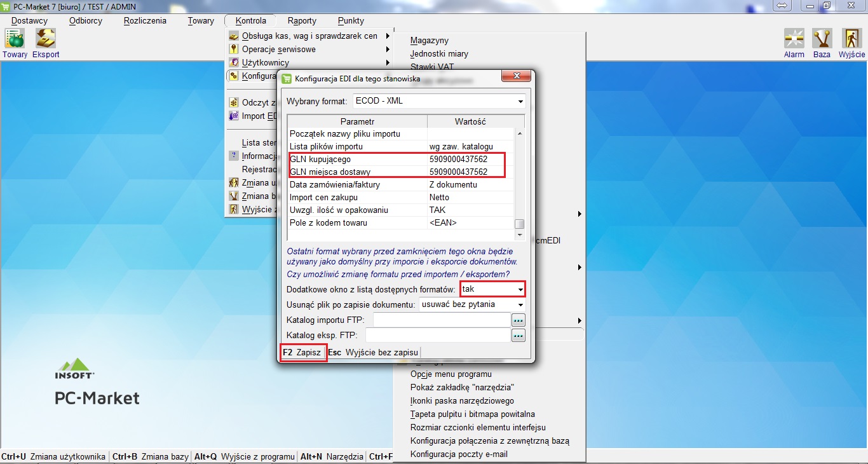Click icon beside Obsługa kas, wag menu entry
The image size is (868, 464).
click(x=233, y=36)
